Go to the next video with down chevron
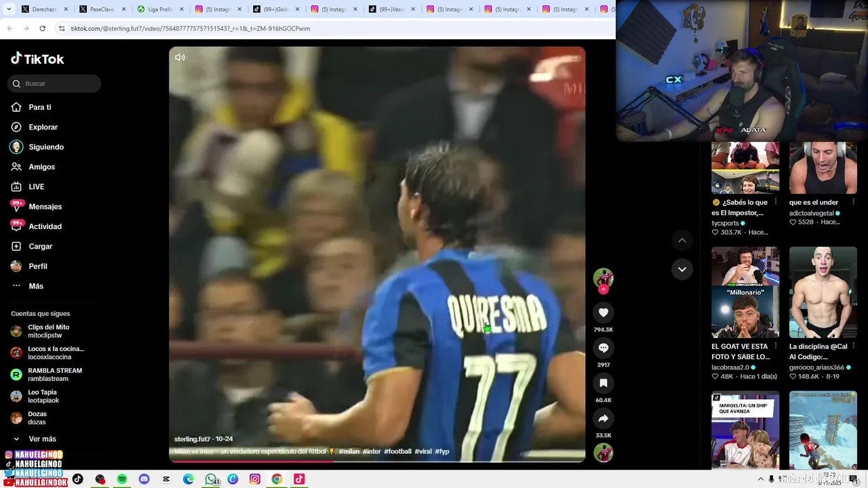 682,269
